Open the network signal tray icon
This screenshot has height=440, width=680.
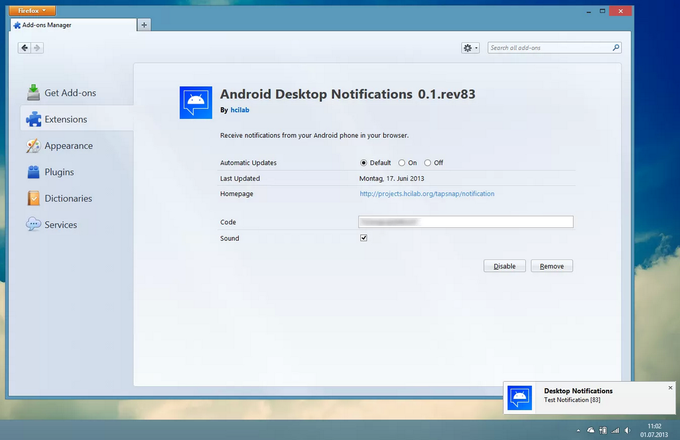(x=615, y=430)
